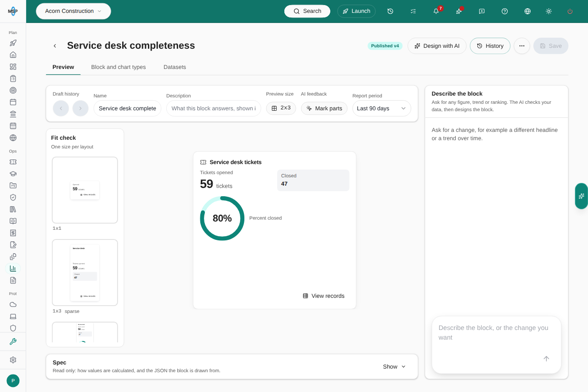This screenshot has height=392, width=588.
Task: Select the 1x1 fit check thumbnail
Action: pos(85,190)
